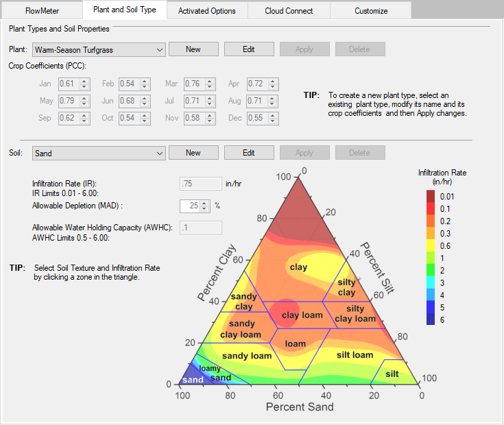
Task: Click the 2 green legend color
Action: pyautogui.click(x=431, y=270)
